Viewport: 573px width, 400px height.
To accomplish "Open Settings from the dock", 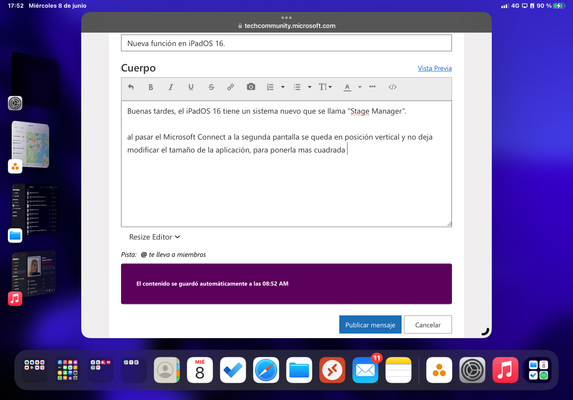I will coord(472,370).
